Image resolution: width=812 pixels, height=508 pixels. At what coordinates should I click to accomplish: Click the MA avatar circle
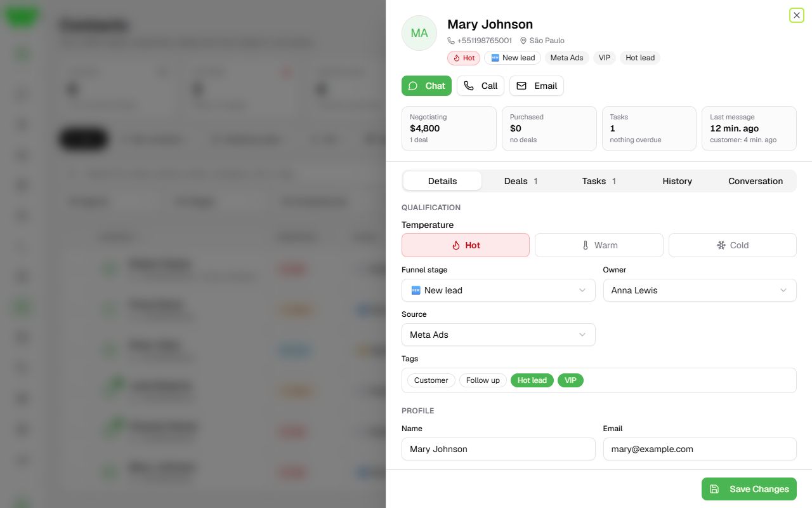tap(419, 33)
